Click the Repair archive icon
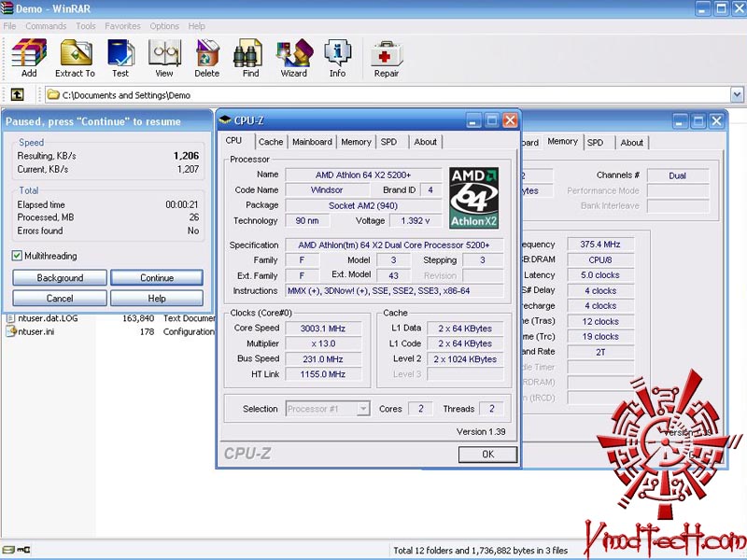This screenshot has width=747, height=560. coord(387,58)
